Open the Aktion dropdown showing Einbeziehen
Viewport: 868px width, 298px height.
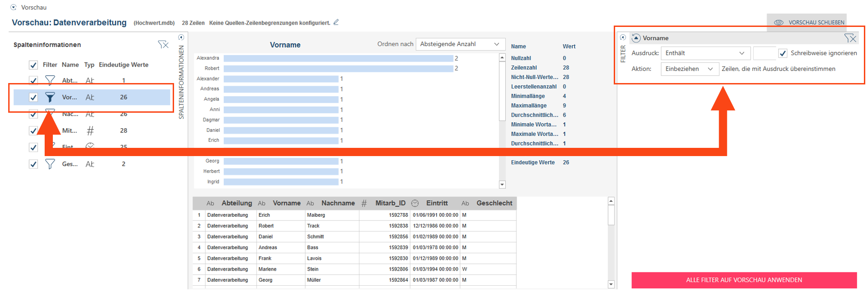[689, 69]
